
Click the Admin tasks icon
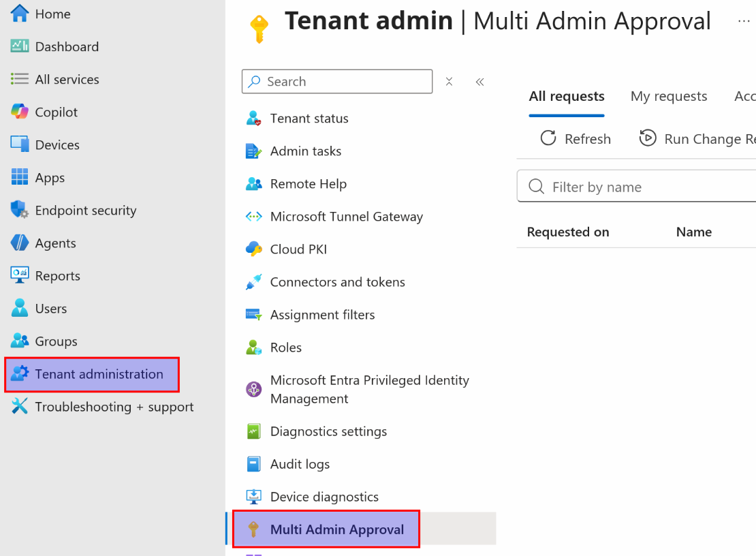coord(253,151)
